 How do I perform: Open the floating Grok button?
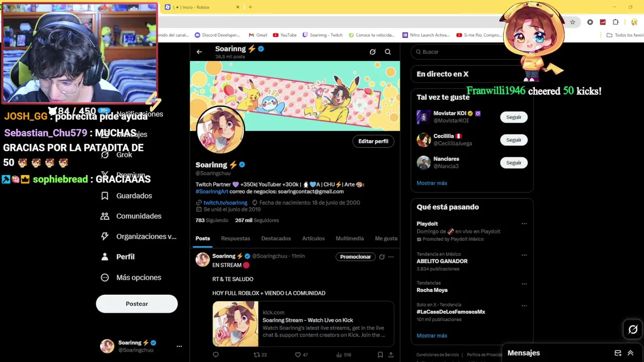point(633,330)
